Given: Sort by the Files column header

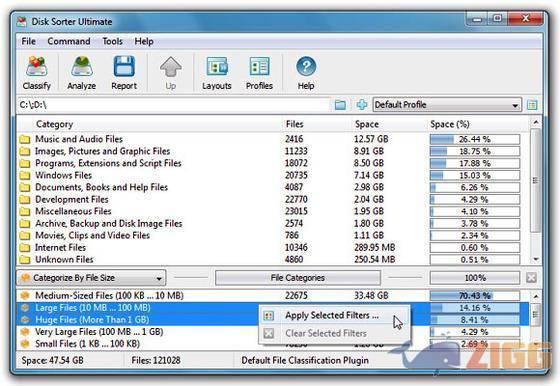Looking at the screenshot, I should tap(295, 124).
